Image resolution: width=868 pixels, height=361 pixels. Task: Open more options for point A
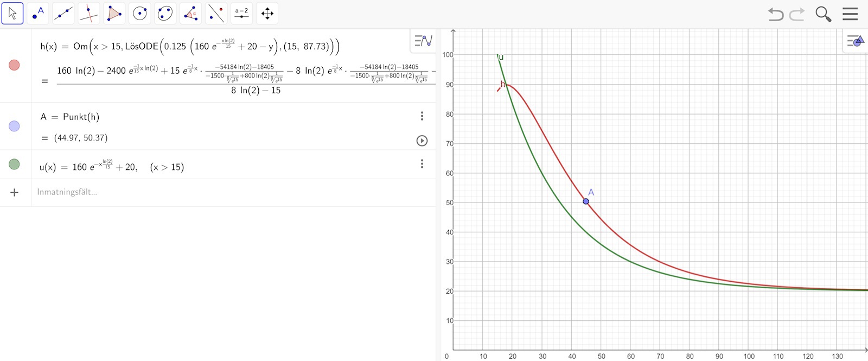[x=422, y=116]
